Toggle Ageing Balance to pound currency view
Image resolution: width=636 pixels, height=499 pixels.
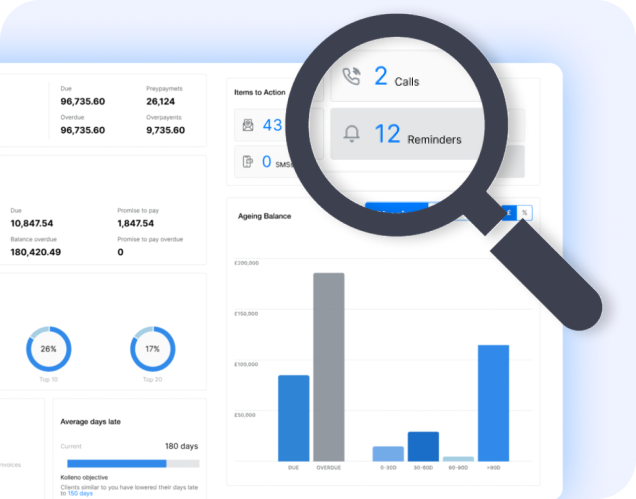(510, 212)
